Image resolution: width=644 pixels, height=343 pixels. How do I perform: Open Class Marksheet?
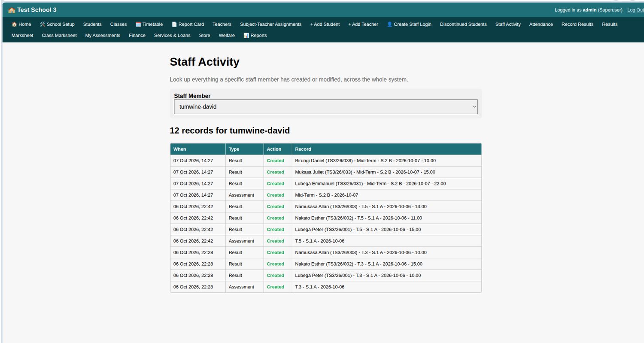click(59, 36)
